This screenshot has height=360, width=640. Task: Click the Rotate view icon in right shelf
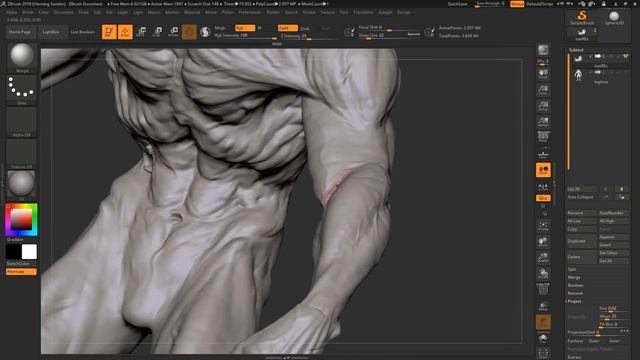click(543, 273)
